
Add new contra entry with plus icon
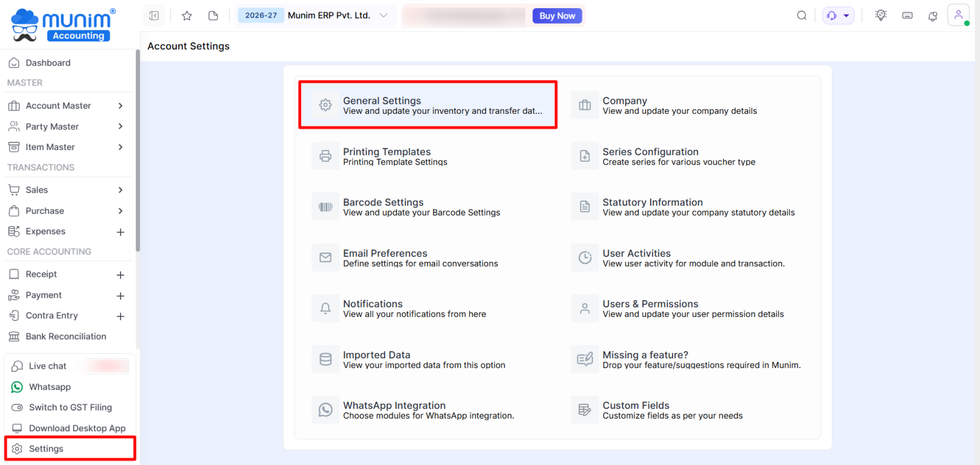click(121, 316)
